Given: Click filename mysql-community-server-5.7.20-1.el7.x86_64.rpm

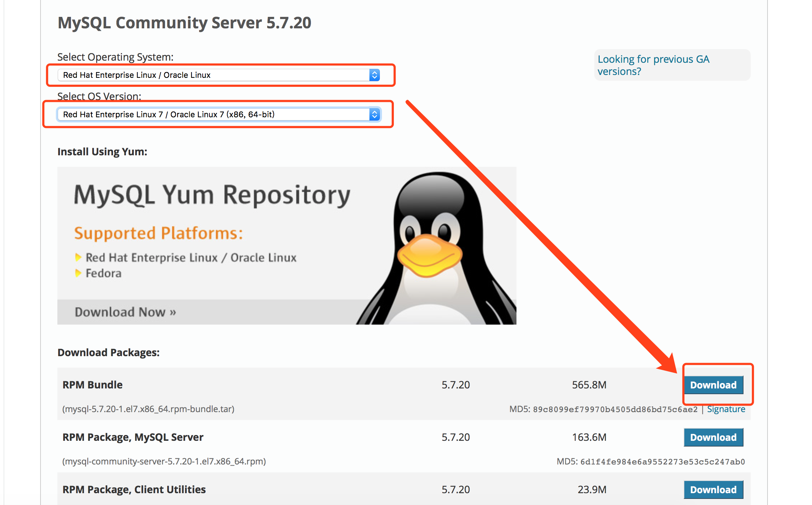Looking at the screenshot, I should click(164, 462).
